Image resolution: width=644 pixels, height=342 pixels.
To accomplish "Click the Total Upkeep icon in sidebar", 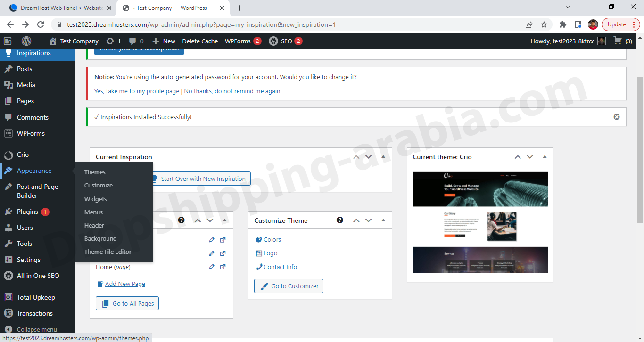I will [8, 297].
